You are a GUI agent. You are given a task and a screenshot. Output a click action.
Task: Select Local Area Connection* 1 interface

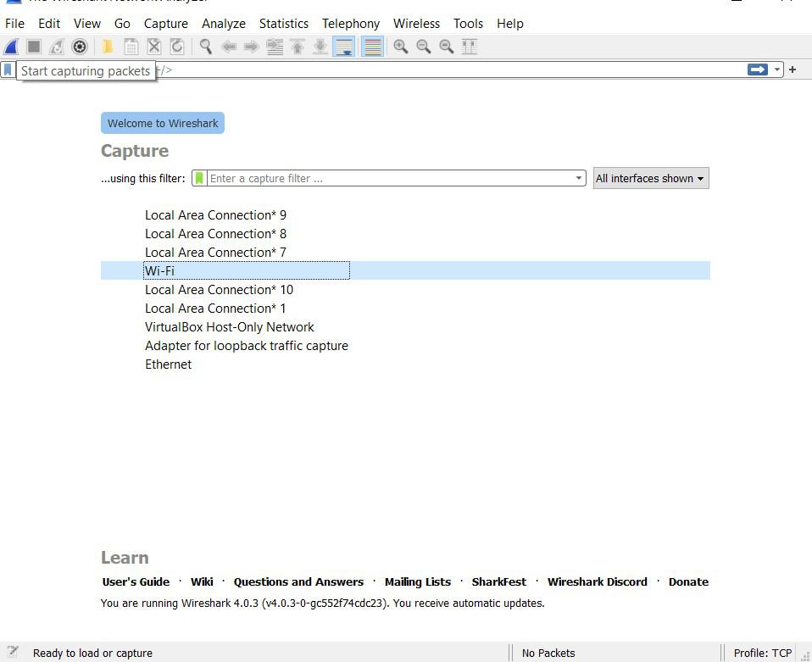[x=405, y=309]
